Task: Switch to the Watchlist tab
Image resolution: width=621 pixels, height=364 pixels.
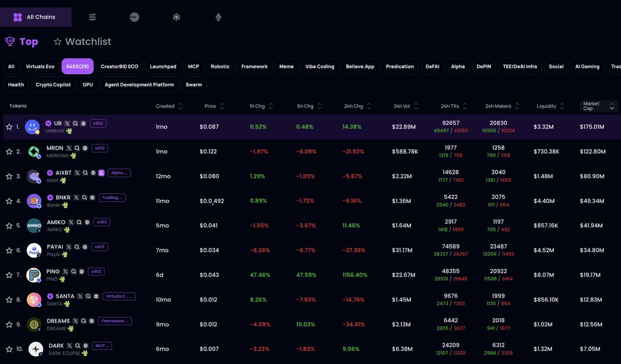Action: pyautogui.click(x=82, y=42)
